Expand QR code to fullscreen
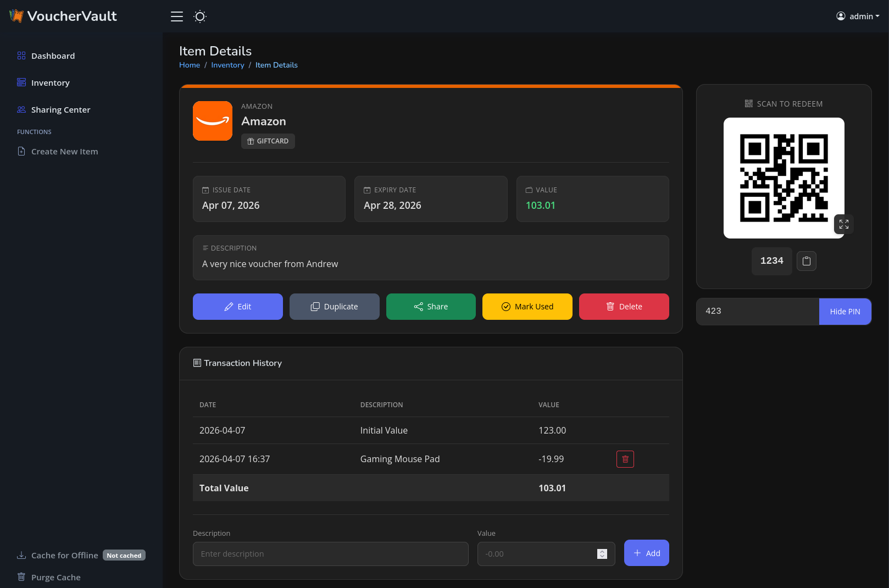Image resolution: width=889 pixels, height=588 pixels. pyautogui.click(x=844, y=224)
